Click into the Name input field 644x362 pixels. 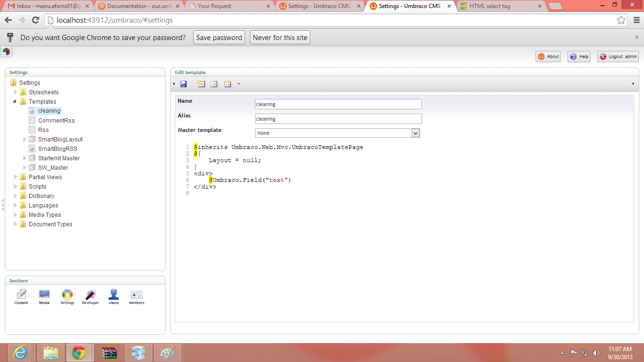(338, 104)
